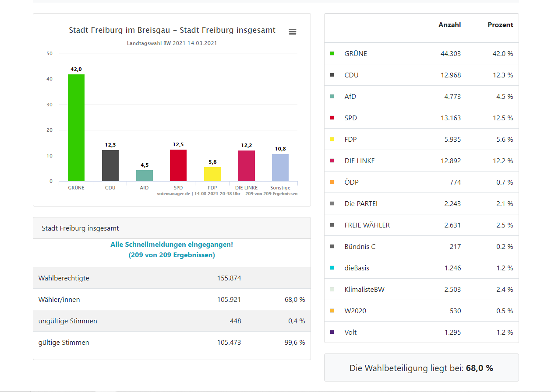Click the teal AfD chart bar
Screen dimensions: 551x392
pos(144,175)
